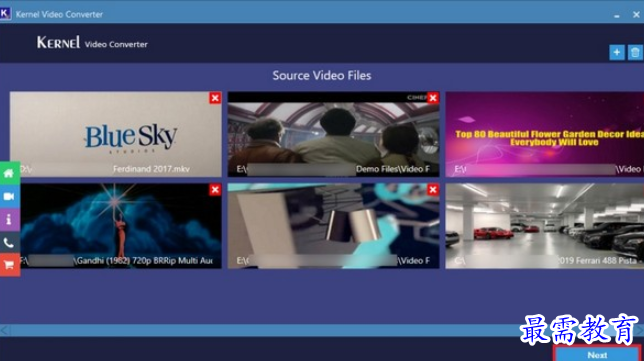Select the Ferrari 488 Pista thumbnail
Image resolution: width=644 pixels, height=361 pixels.
[x=545, y=226]
